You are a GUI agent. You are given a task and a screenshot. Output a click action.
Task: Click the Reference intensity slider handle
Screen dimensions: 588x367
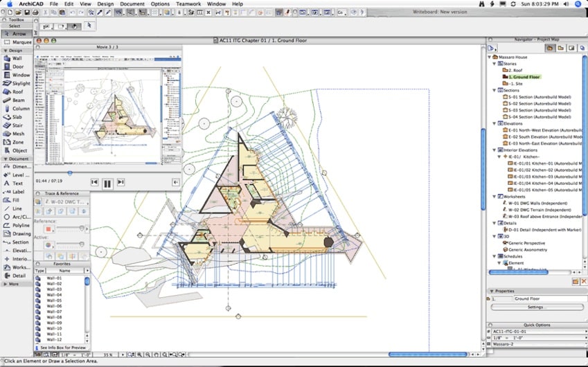pos(81,229)
